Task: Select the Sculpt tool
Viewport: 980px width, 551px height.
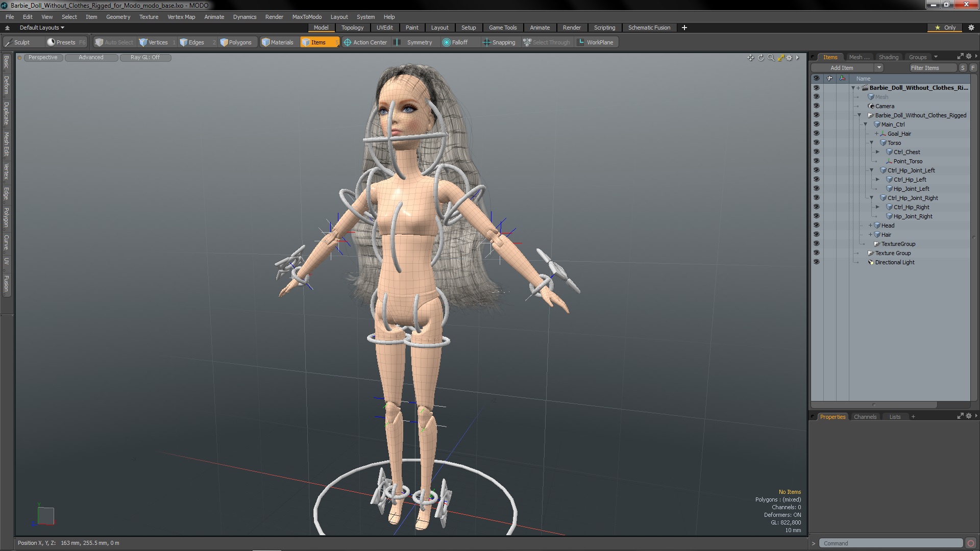Action: (18, 42)
